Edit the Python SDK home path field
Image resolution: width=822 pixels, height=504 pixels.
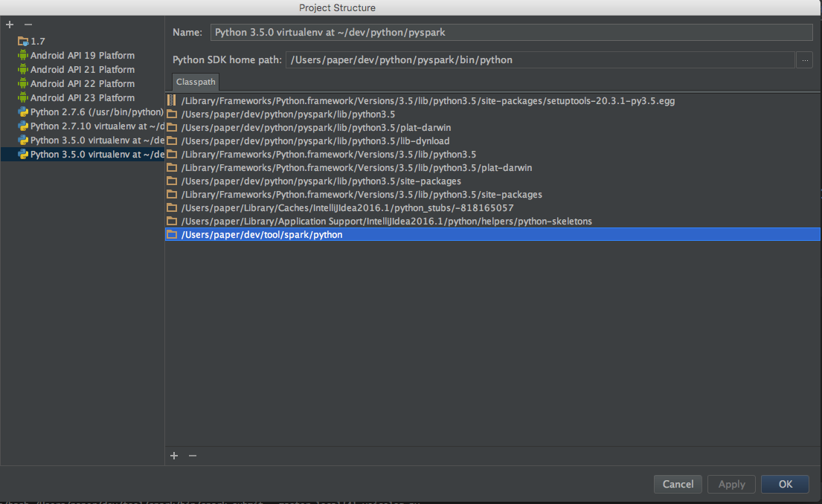[540, 60]
